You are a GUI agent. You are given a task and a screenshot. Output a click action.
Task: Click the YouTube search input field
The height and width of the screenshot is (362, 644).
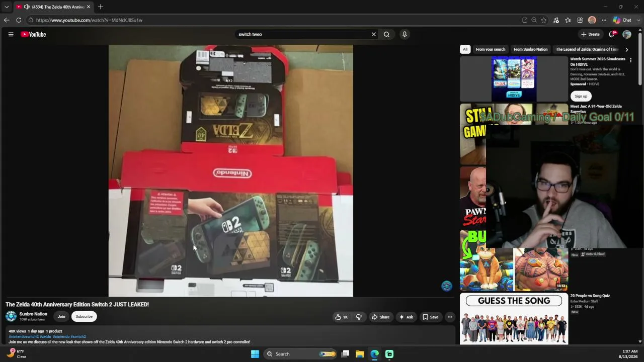303,34
